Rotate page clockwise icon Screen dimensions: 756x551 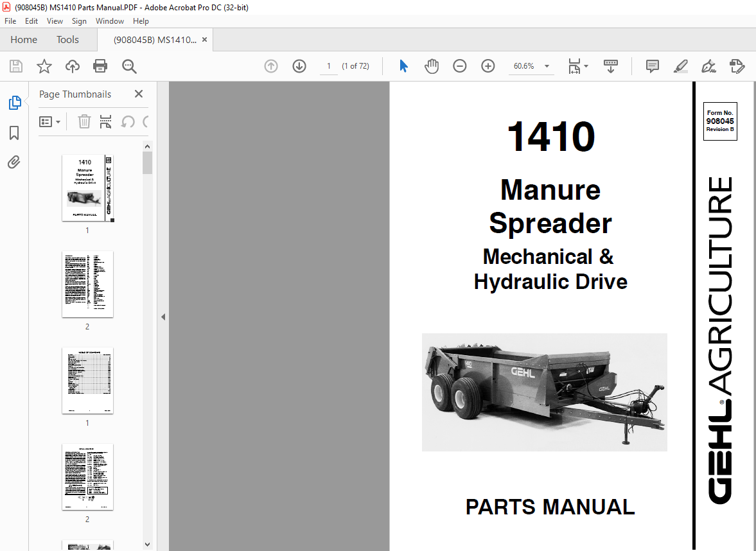pos(146,121)
